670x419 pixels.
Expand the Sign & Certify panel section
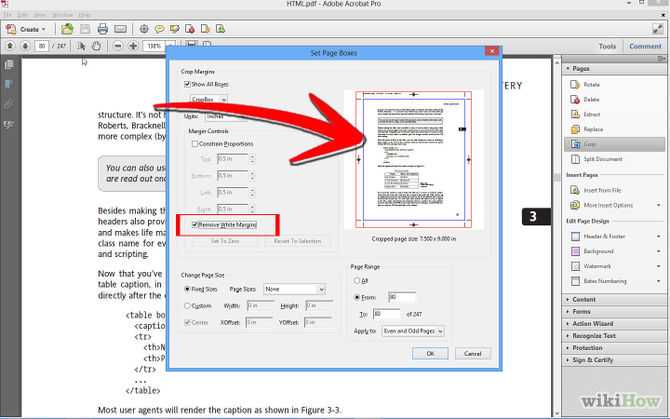click(x=568, y=360)
